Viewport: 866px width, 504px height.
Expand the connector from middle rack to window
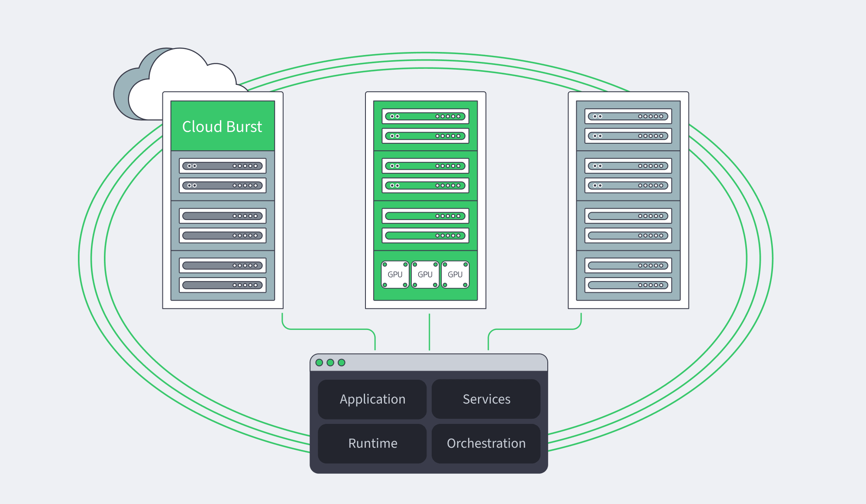click(x=429, y=331)
